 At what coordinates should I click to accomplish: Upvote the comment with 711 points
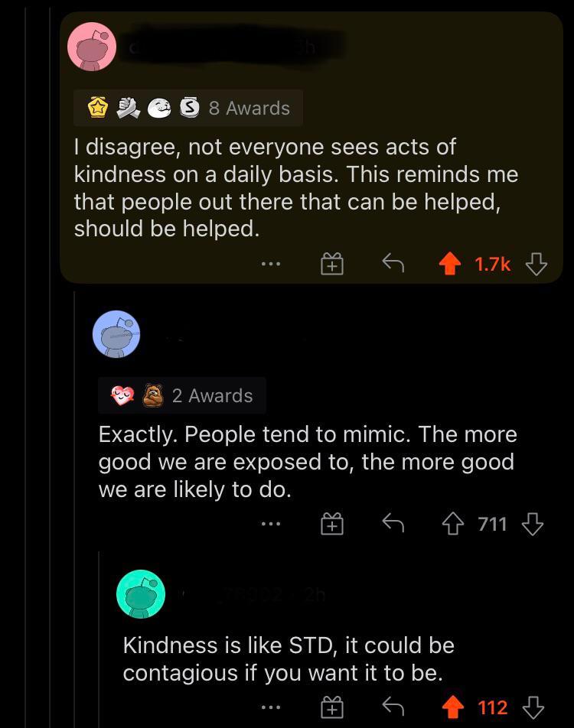tap(455, 523)
